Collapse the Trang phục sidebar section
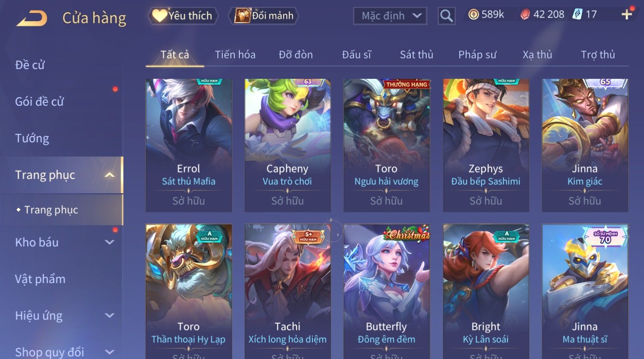Screen dimensions: 644x359 pyautogui.click(x=110, y=175)
